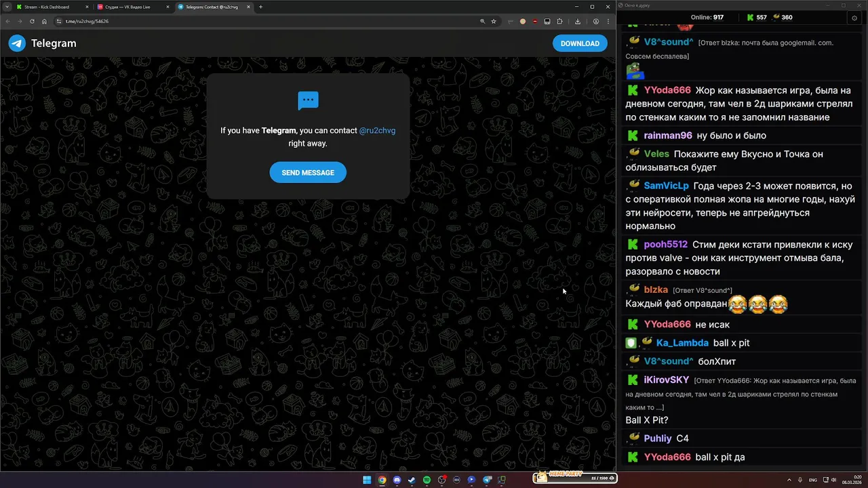The image size is (868, 488).
Task: Open the Extensions puzzle icon in Chrome
Action: [x=559, y=21]
